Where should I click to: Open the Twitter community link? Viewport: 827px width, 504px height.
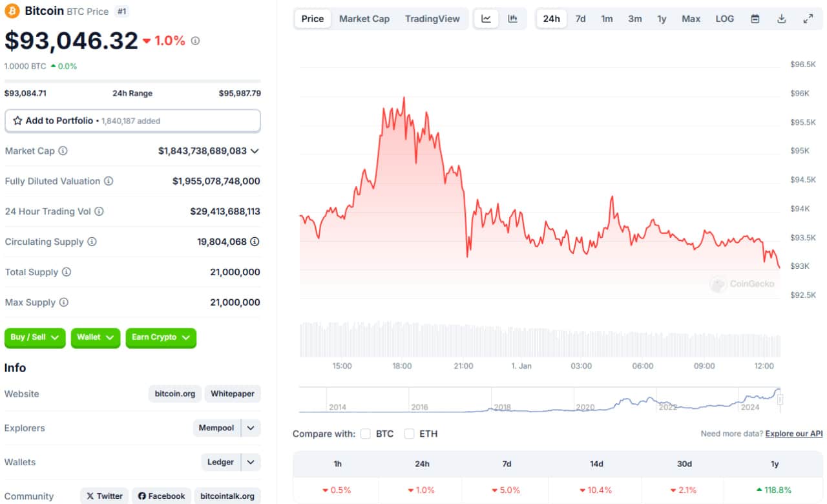pos(105,496)
